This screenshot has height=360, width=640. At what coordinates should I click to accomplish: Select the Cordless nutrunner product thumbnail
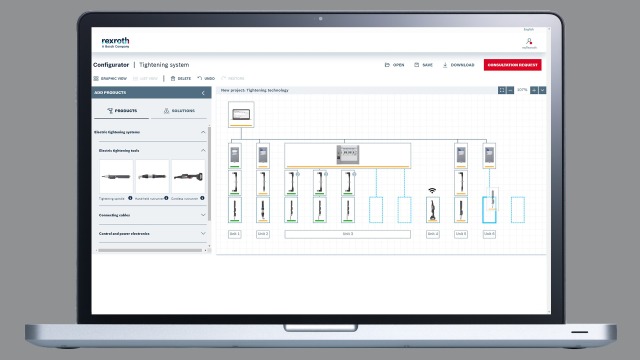tap(188, 177)
